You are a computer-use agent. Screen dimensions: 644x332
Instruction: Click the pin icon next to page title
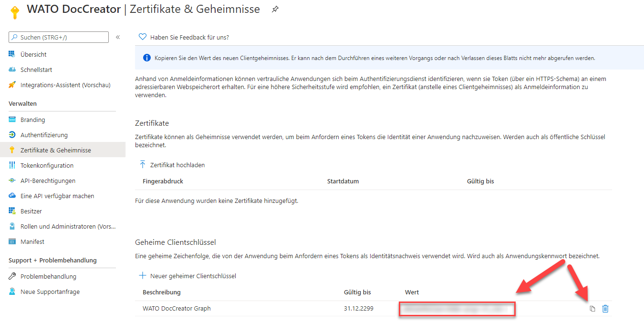pyautogui.click(x=275, y=10)
